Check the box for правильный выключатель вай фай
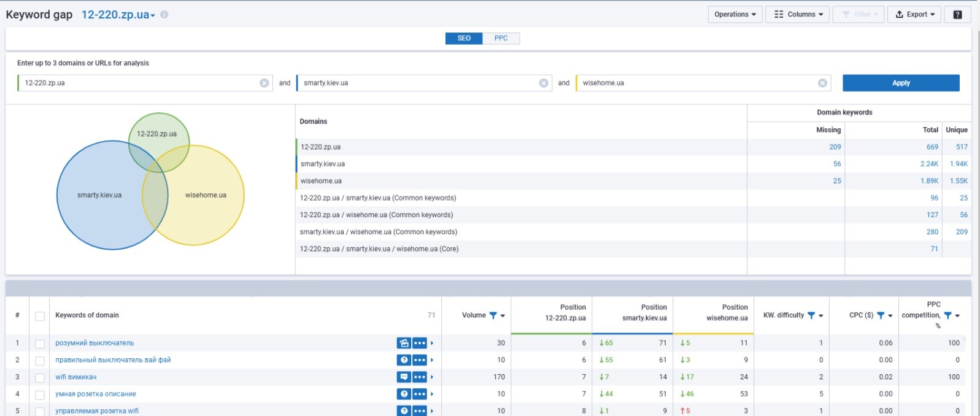Screen dimensions: 980x416 click(40, 361)
